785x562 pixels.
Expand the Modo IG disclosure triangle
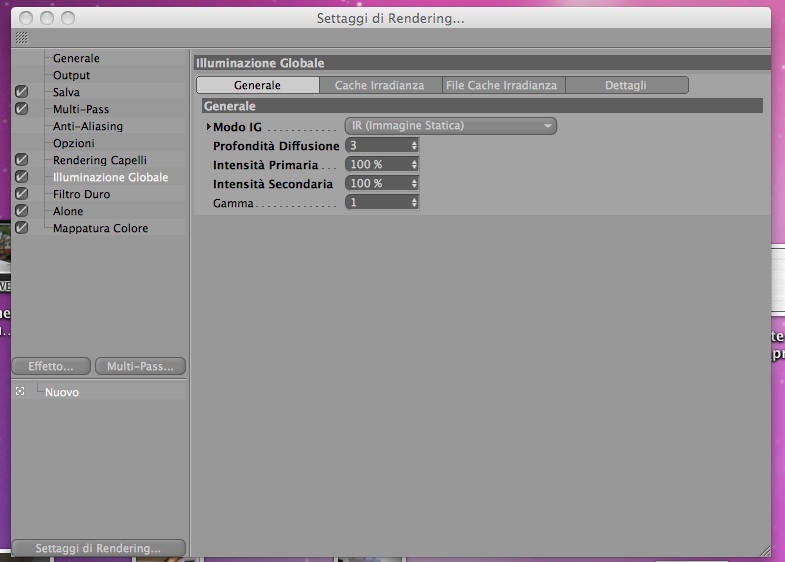pos(209,127)
